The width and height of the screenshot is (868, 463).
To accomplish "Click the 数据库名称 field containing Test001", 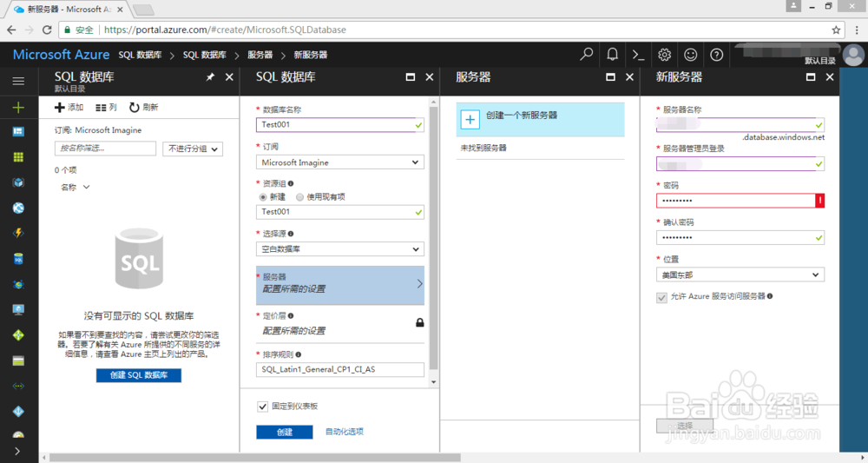I will coord(340,124).
